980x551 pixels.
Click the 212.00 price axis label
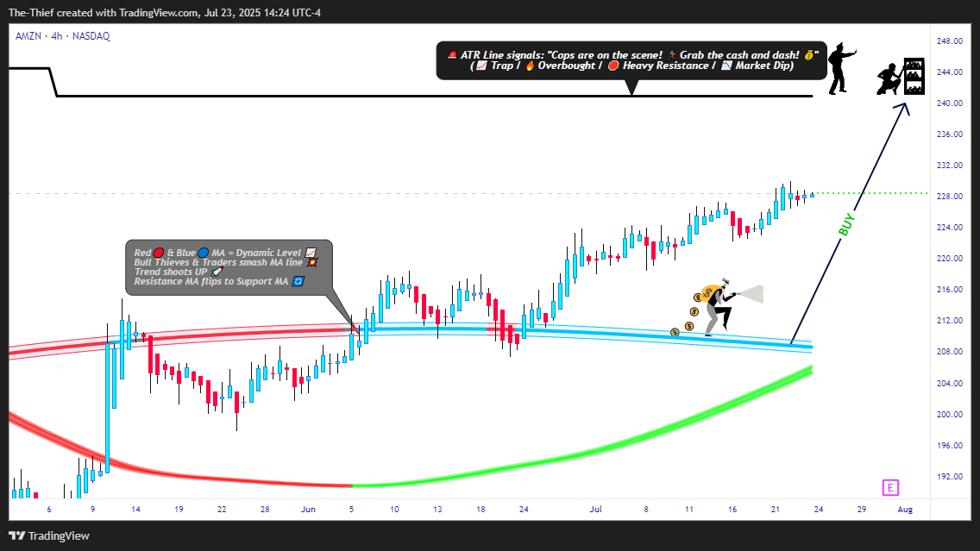949,321
